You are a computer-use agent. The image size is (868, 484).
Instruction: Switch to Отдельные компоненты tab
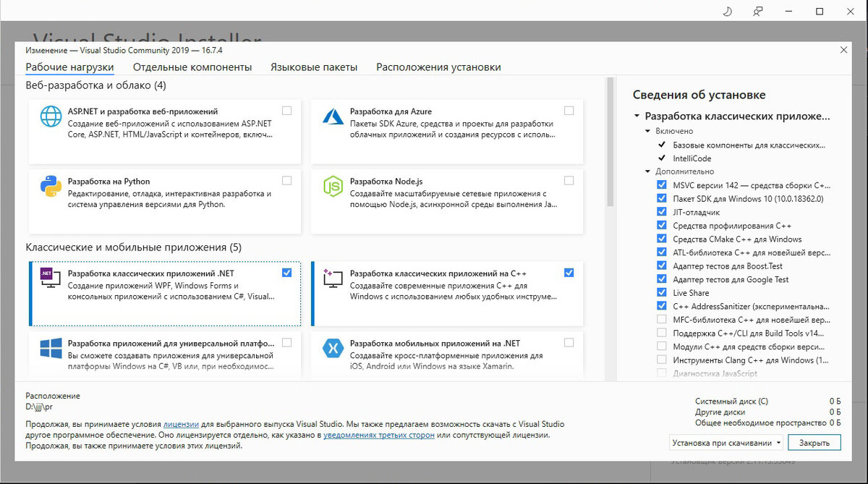pos(192,67)
